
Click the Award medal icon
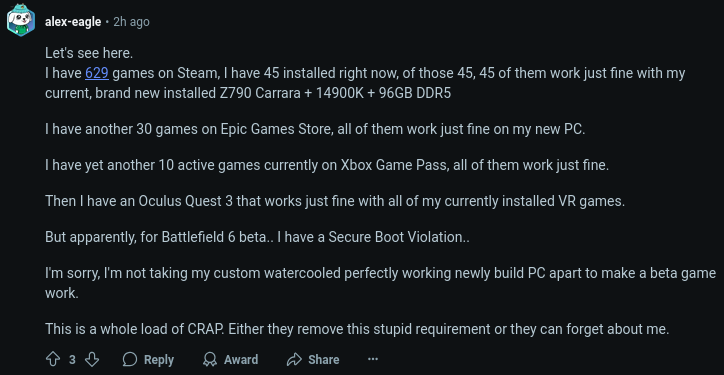211,359
